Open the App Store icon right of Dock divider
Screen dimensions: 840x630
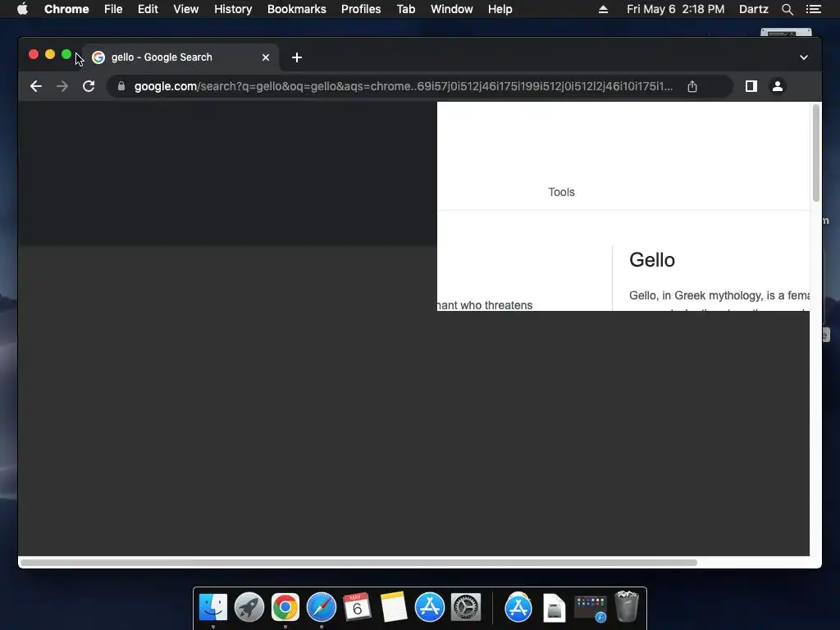tap(518, 608)
